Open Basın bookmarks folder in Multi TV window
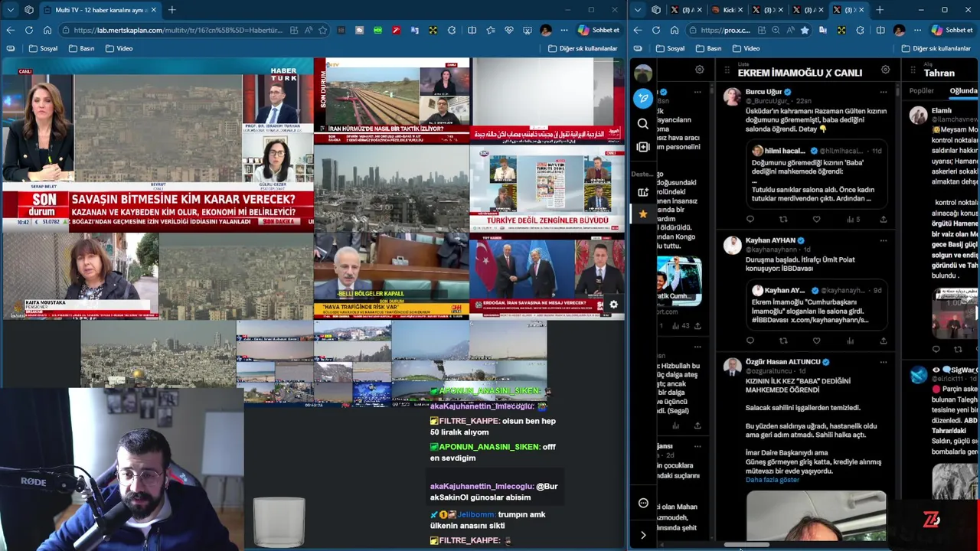980x551 pixels. [81, 48]
